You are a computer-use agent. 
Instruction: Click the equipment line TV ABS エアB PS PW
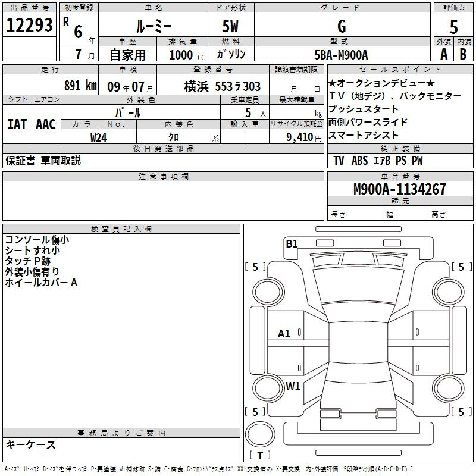coord(378,161)
